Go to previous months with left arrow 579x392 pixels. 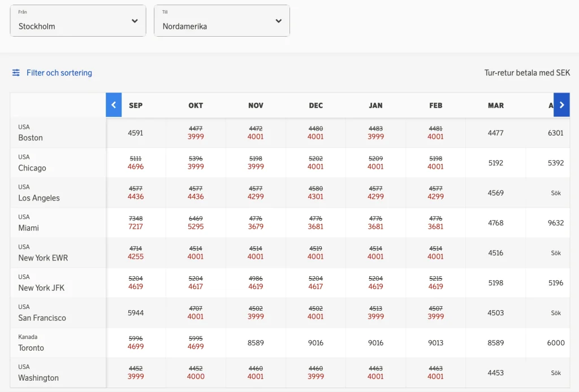click(x=114, y=105)
